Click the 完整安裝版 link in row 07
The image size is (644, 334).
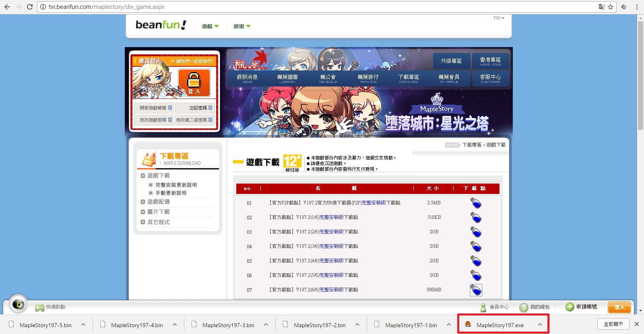tap(332, 290)
